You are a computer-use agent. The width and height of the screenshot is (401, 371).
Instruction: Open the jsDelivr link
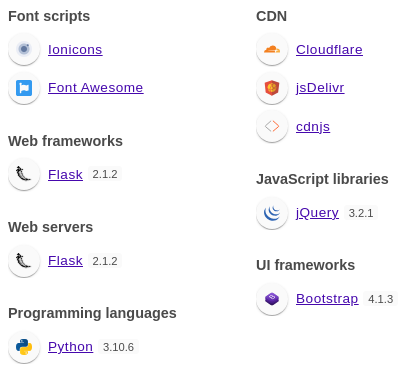tap(320, 88)
